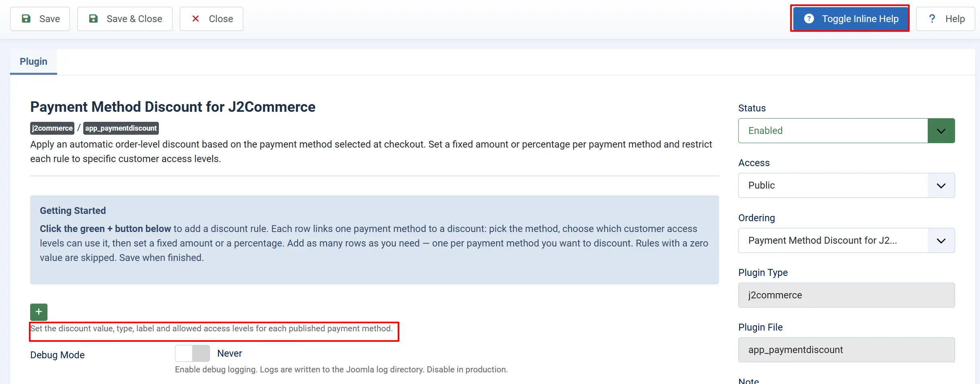Expand the Access Public dropdown
Viewport: 980px width, 384px height.
(x=846, y=185)
